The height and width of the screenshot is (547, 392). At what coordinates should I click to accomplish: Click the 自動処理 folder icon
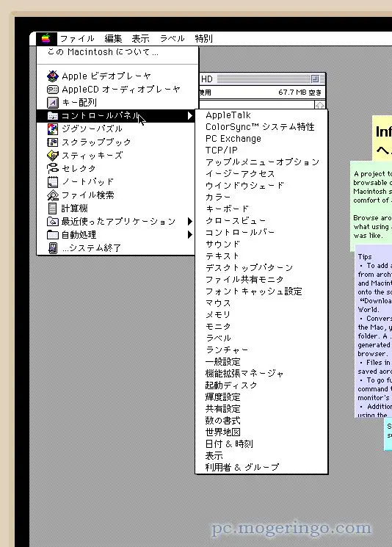click(53, 234)
